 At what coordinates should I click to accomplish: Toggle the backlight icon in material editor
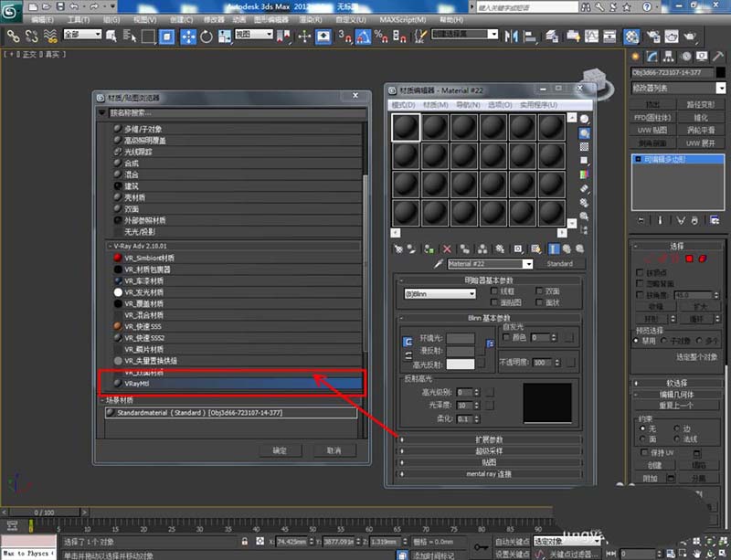(x=585, y=132)
